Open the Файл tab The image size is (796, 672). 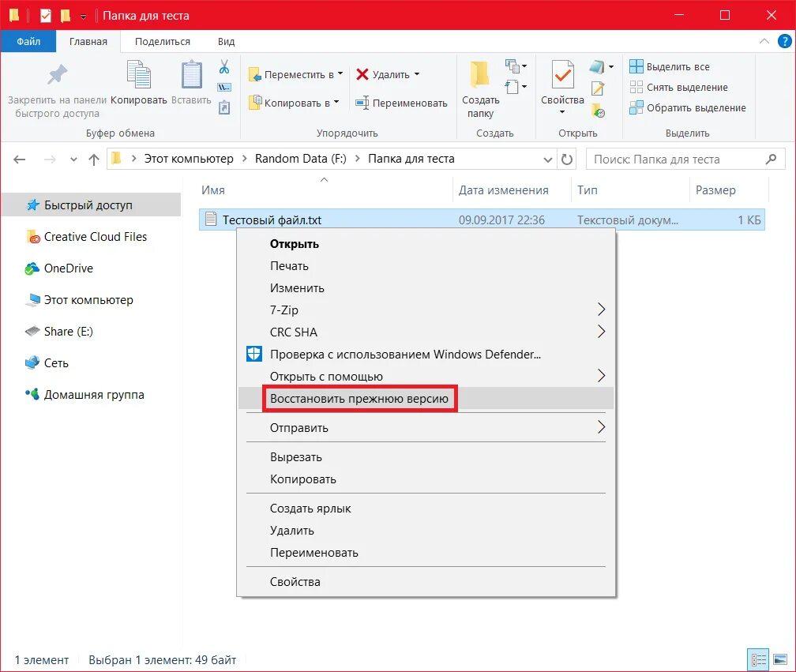28,42
